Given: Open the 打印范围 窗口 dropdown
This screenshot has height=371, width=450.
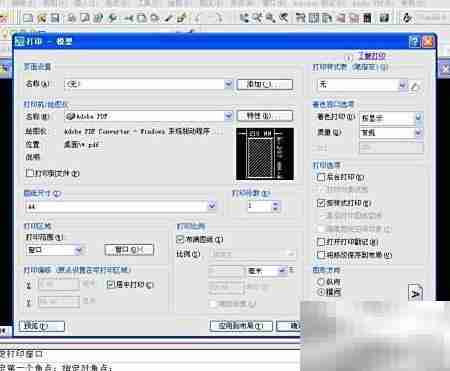Looking at the screenshot, I should [x=79, y=250].
